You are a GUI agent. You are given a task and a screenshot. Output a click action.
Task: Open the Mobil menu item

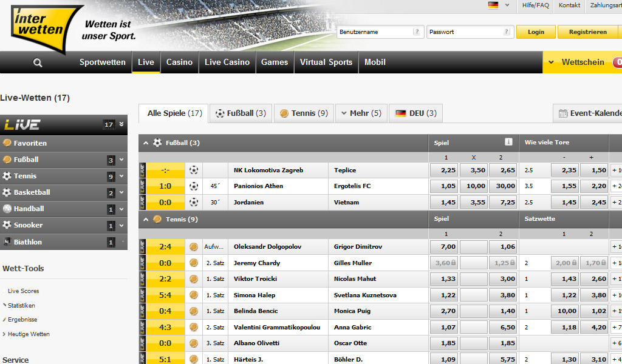pyautogui.click(x=375, y=62)
